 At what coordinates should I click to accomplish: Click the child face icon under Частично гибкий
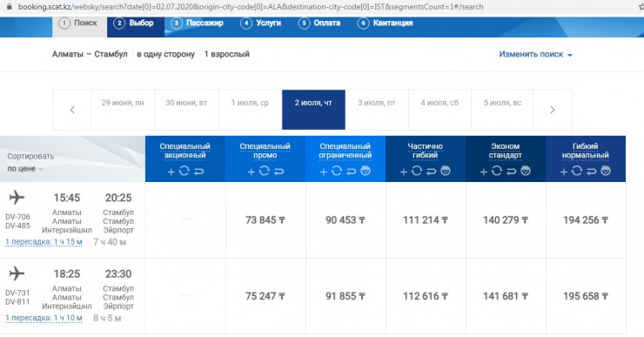click(x=446, y=171)
